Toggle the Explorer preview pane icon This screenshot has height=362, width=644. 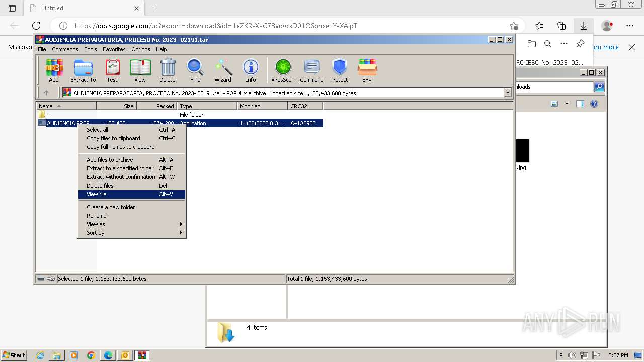[x=580, y=104]
